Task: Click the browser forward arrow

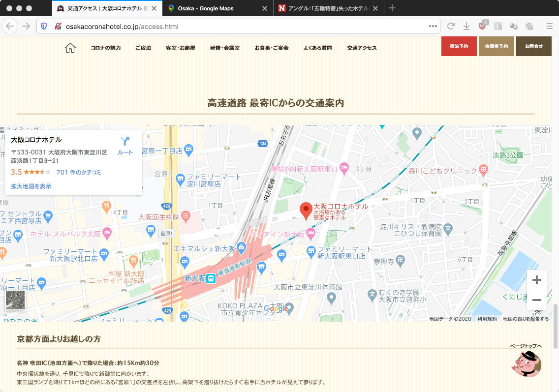Action: pyautogui.click(x=26, y=26)
